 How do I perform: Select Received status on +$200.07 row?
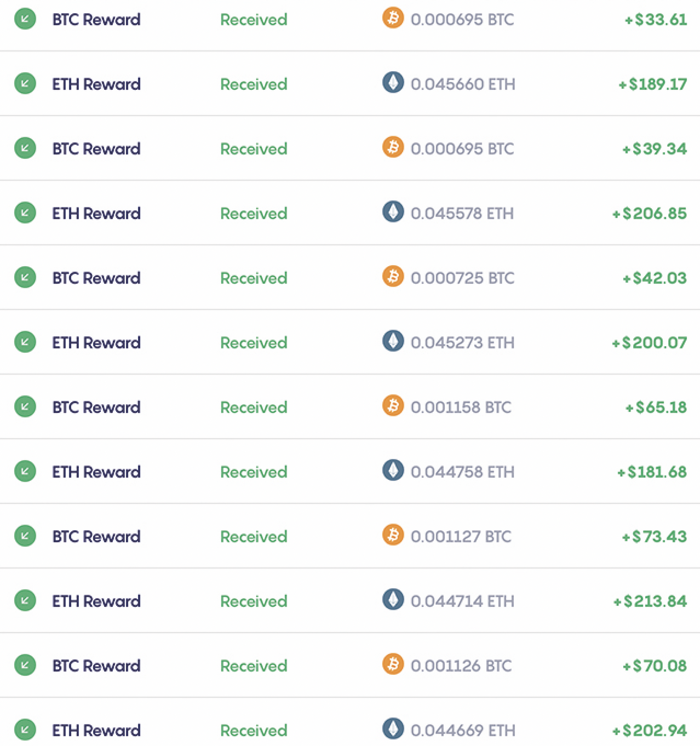(x=254, y=343)
